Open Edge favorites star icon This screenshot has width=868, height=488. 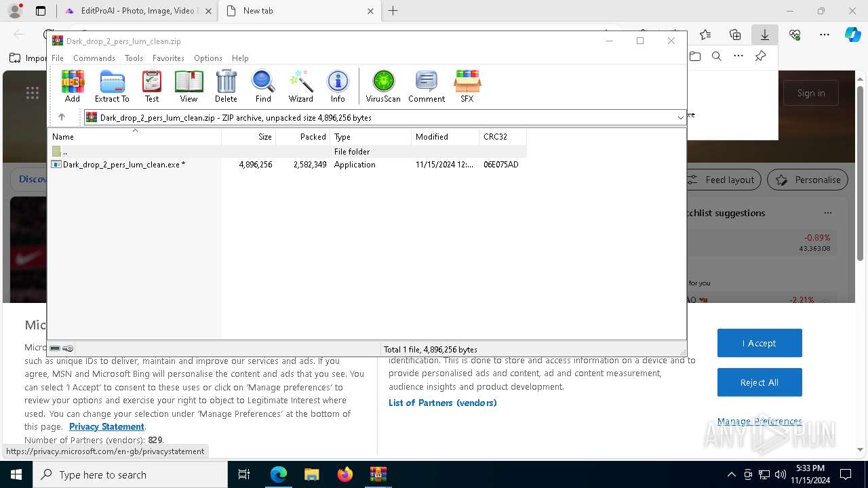point(705,35)
